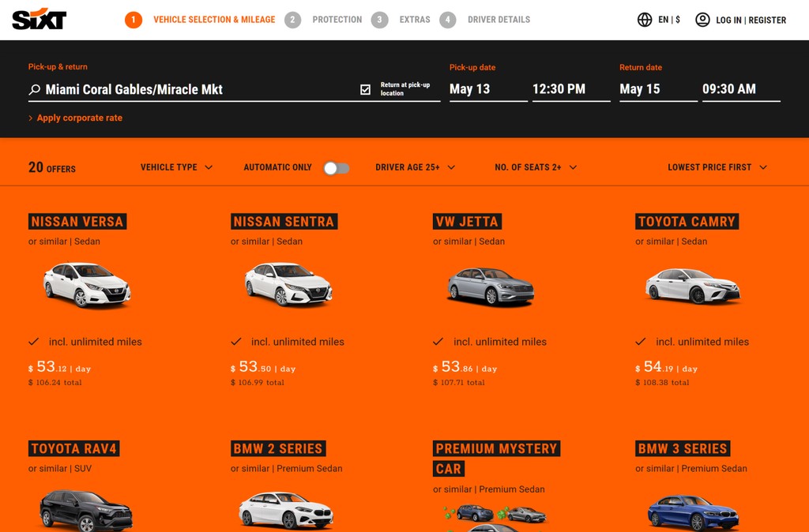Click the $108.38 total text
809x532 pixels.
pyautogui.click(x=663, y=383)
